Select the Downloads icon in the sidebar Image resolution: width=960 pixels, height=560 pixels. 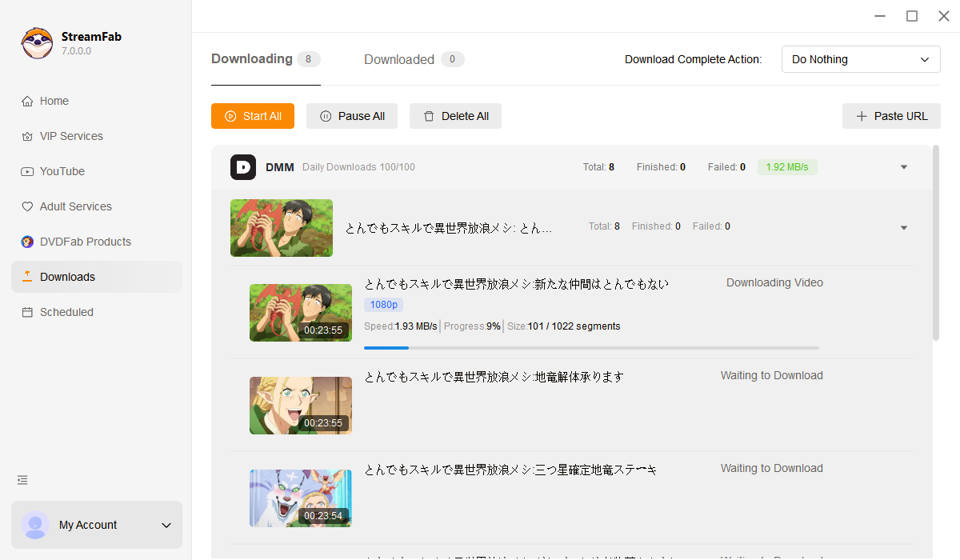(x=28, y=277)
